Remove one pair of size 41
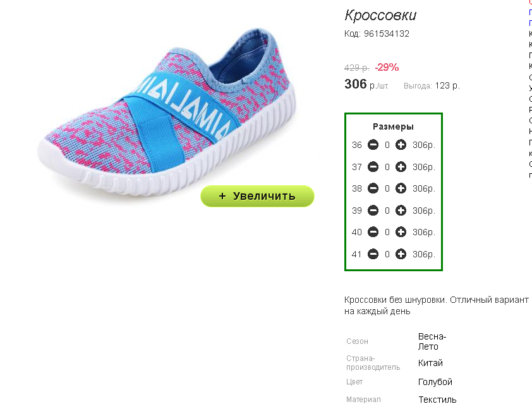The width and height of the screenshot is (532, 416). [373, 254]
